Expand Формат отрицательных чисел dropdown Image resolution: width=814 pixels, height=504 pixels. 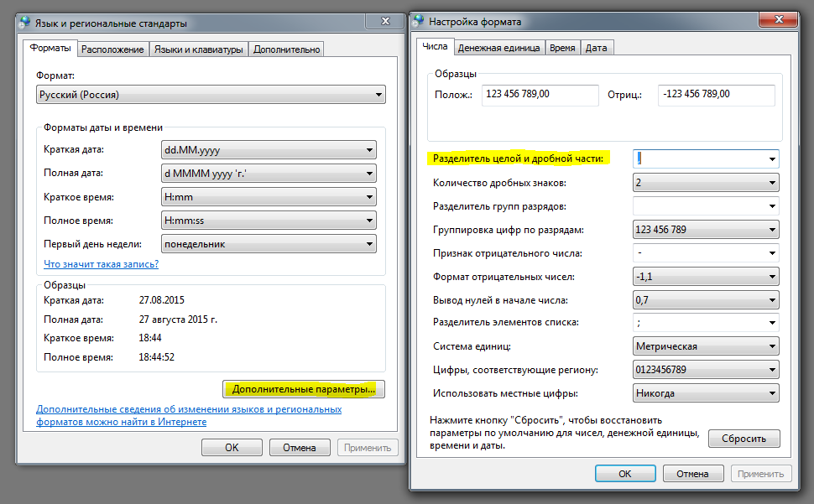click(x=705, y=277)
